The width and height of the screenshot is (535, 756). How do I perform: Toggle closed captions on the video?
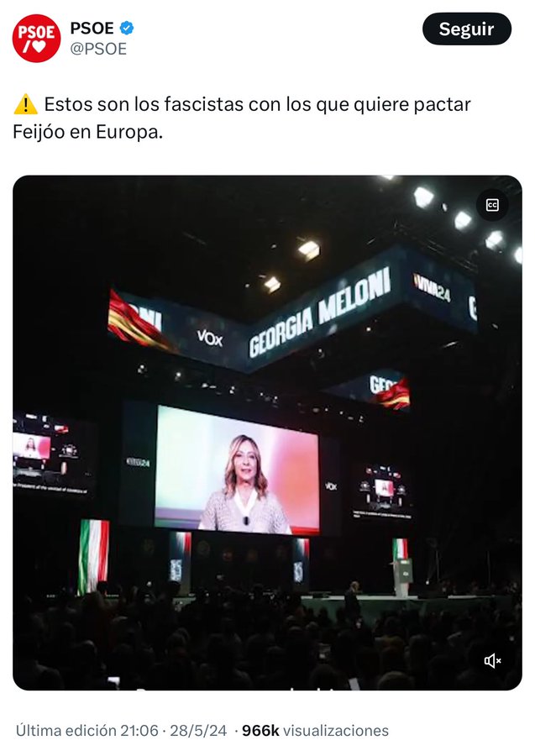(x=492, y=206)
